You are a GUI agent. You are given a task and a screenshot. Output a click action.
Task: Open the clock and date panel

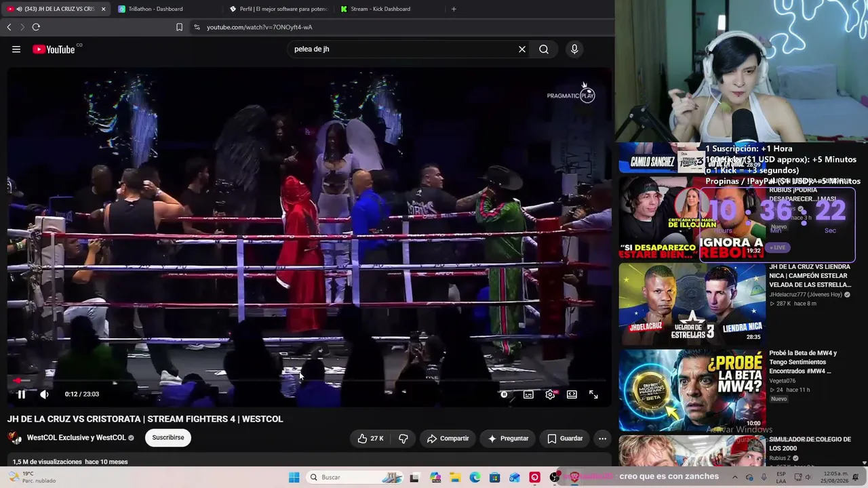(835, 477)
